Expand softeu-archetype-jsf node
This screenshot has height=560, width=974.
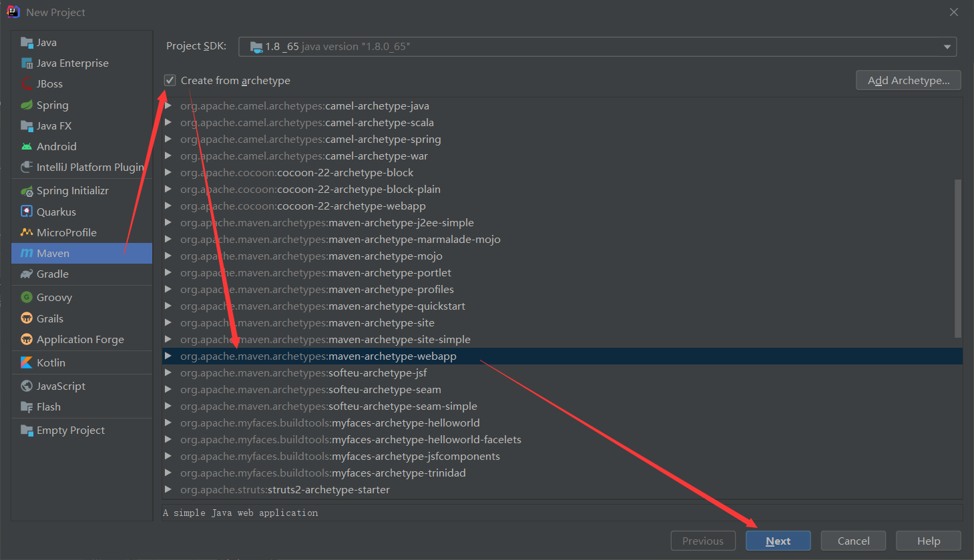click(168, 372)
